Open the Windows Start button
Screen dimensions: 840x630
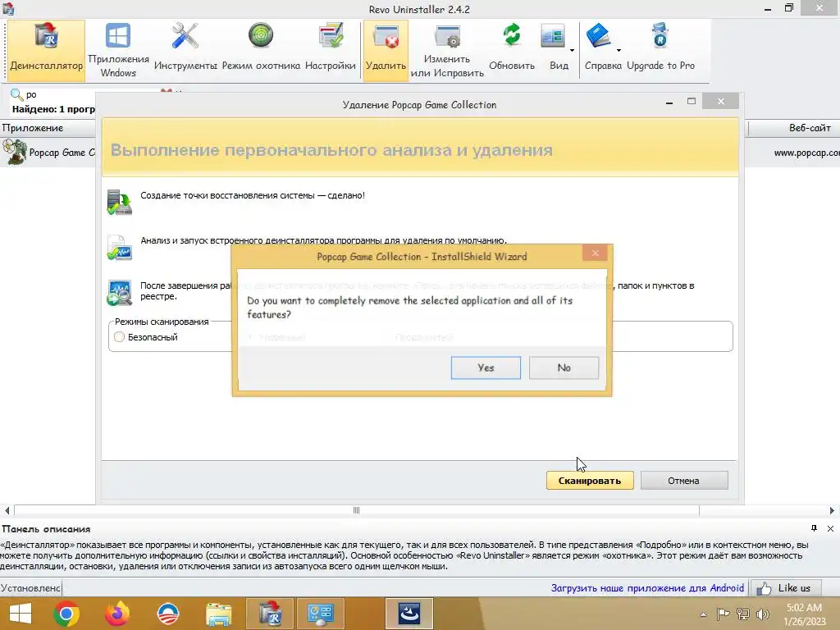[x=21, y=614]
